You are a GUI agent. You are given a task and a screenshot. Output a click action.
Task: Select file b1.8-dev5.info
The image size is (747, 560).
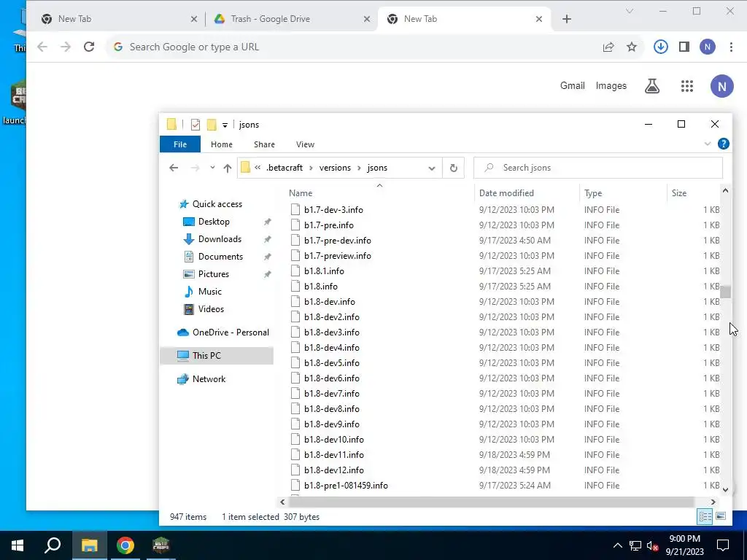pos(332,363)
